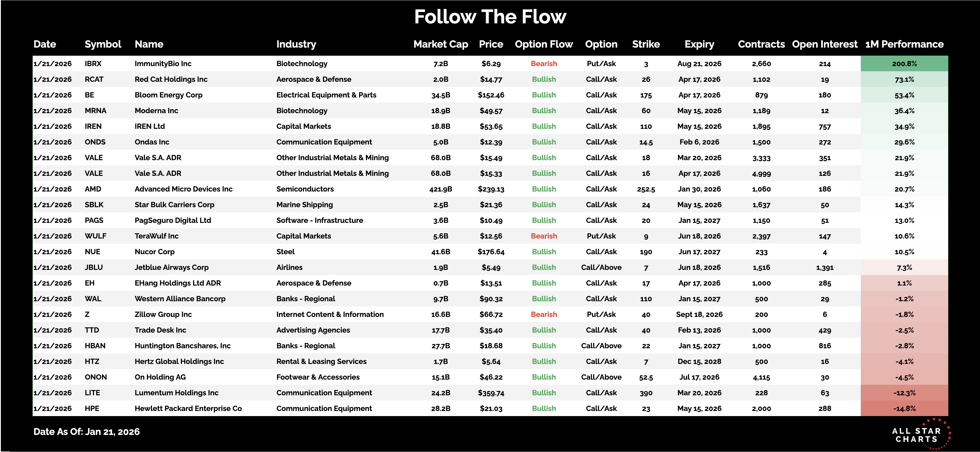Screen dimensions: 980x452
Task: Click the Follow The Flow title
Action: tap(490, 17)
